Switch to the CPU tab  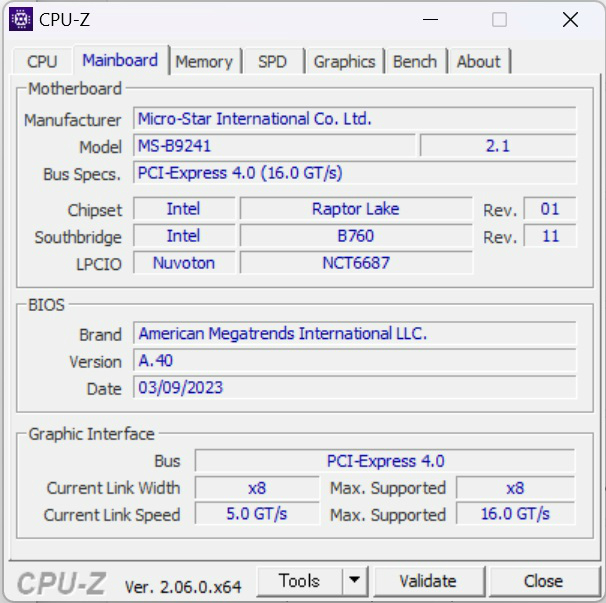point(42,61)
